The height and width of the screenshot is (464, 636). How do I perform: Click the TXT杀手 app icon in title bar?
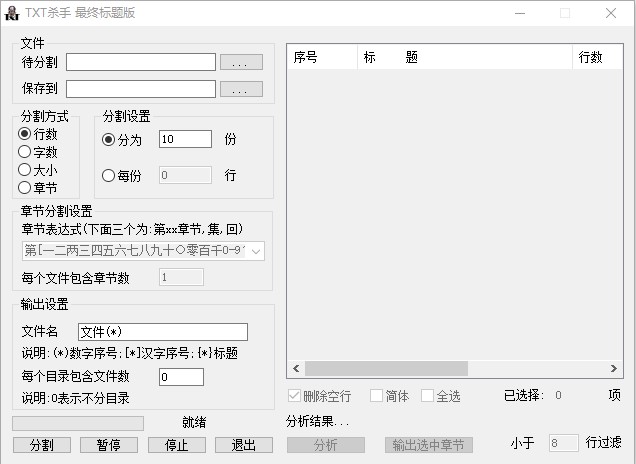tap(12, 13)
